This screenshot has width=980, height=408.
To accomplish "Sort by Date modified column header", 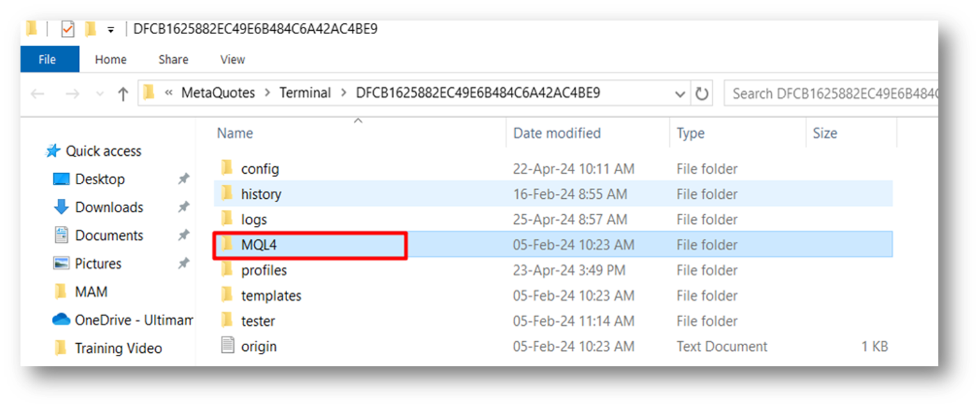I will pos(556,133).
